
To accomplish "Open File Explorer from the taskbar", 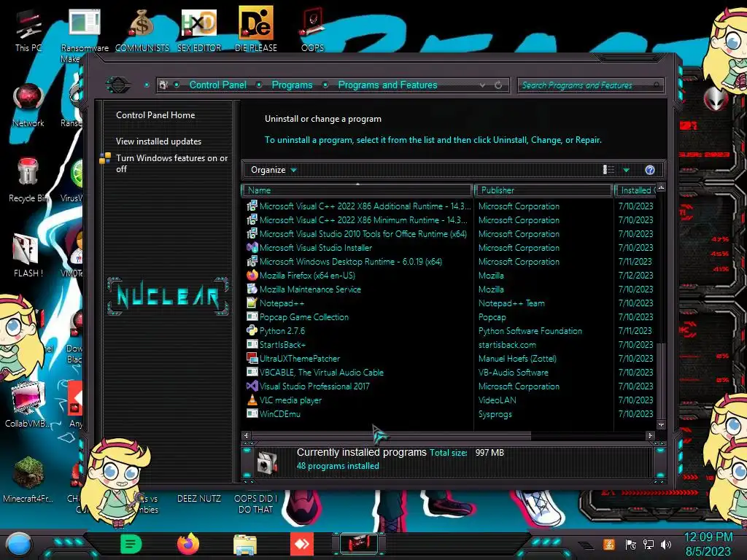I will 245,545.
